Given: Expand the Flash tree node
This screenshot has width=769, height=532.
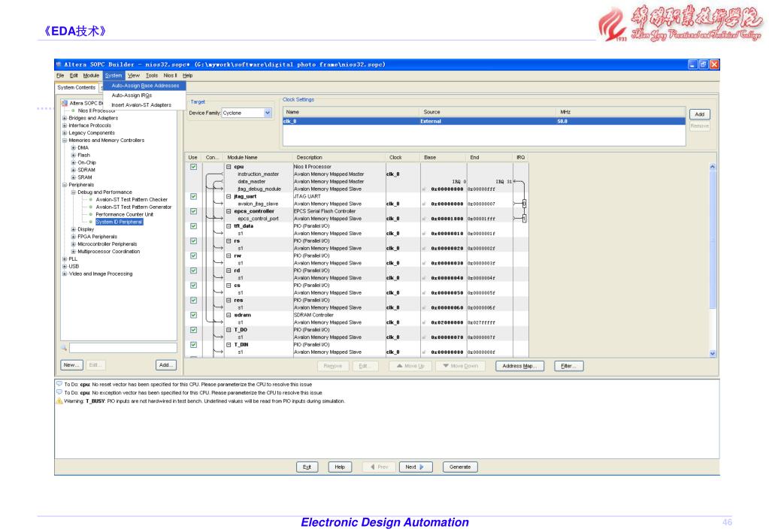Looking at the screenshot, I should 74,155.
